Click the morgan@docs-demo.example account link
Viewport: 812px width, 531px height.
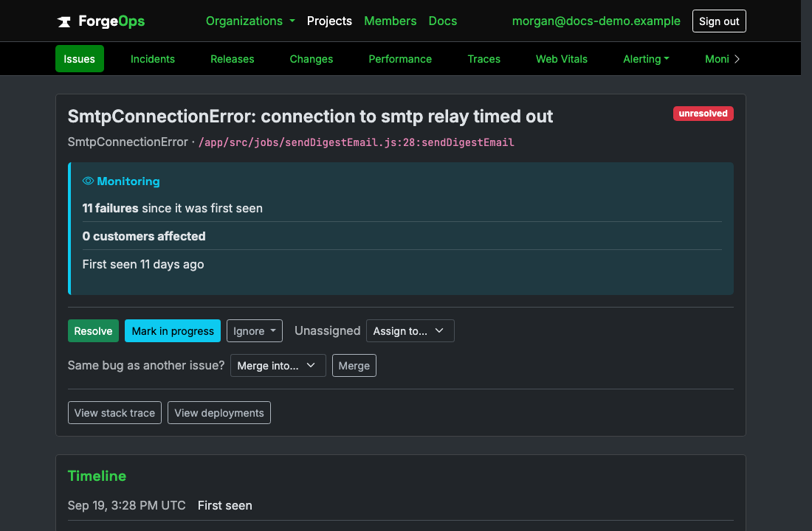(596, 21)
